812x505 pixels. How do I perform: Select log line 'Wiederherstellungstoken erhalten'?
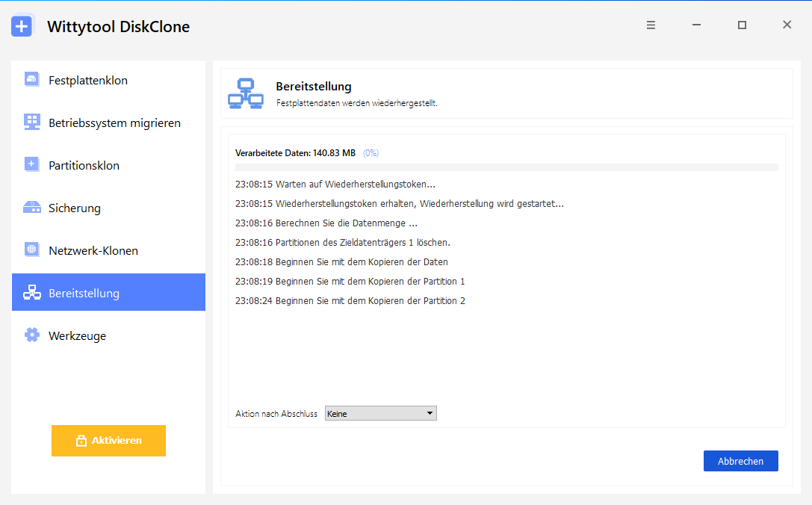[x=399, y=203]
